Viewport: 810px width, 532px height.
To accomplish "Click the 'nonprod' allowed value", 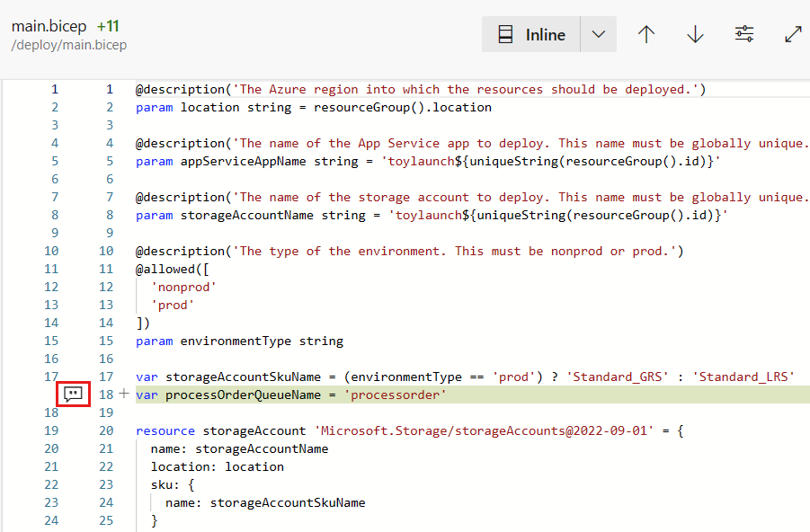I will point(183,288).
